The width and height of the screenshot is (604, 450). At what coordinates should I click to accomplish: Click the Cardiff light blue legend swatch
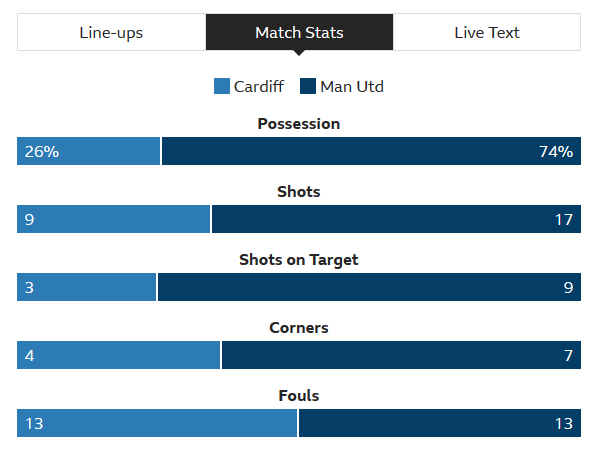click(222, 86)
